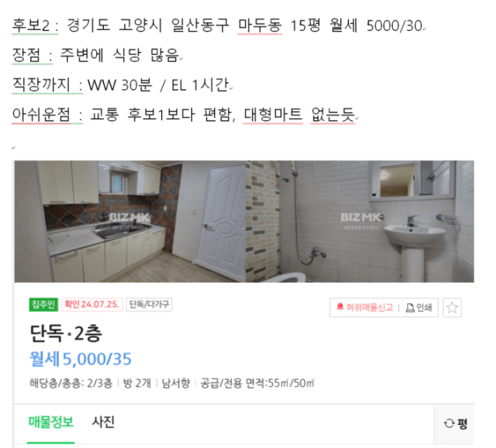496x448 pixels.
Task: Click the 인쇄 printer icon
Action: coord(410,308)
